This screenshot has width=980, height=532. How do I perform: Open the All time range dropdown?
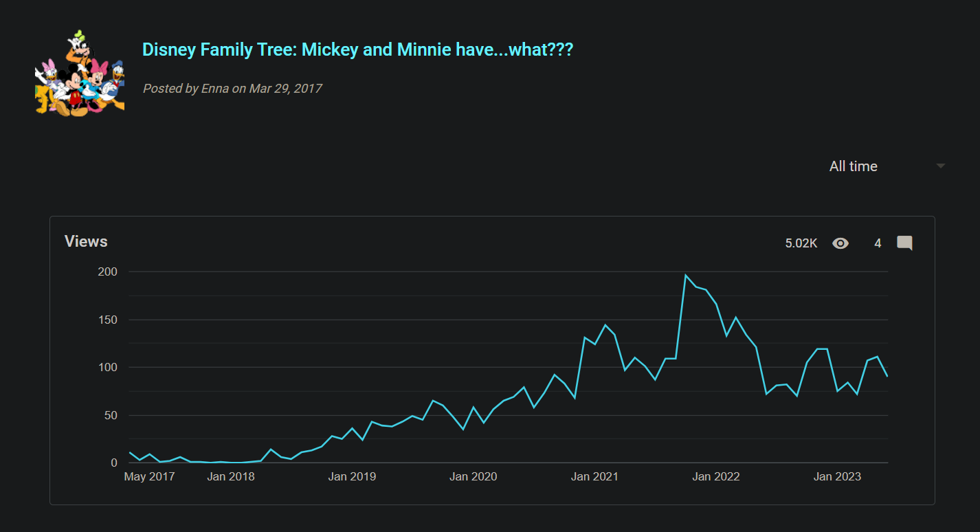[854, 166]
